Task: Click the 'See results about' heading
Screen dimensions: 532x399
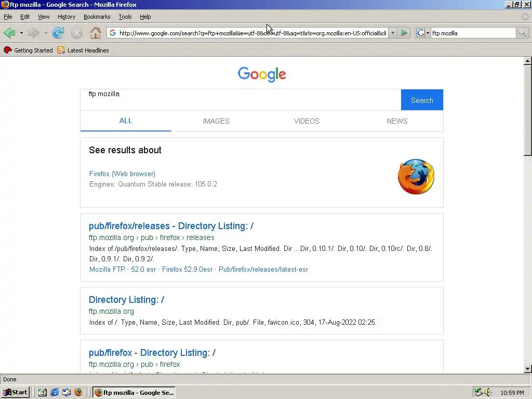Action: [x=125, y=150]
